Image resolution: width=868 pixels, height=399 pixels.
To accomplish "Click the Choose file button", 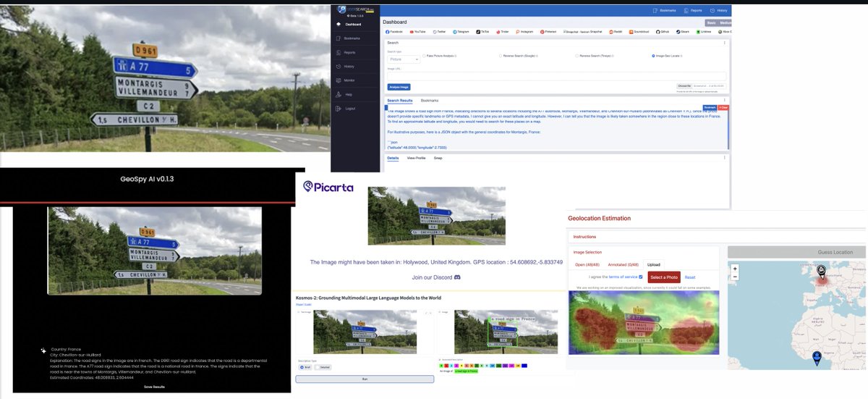I will [686, 86].
